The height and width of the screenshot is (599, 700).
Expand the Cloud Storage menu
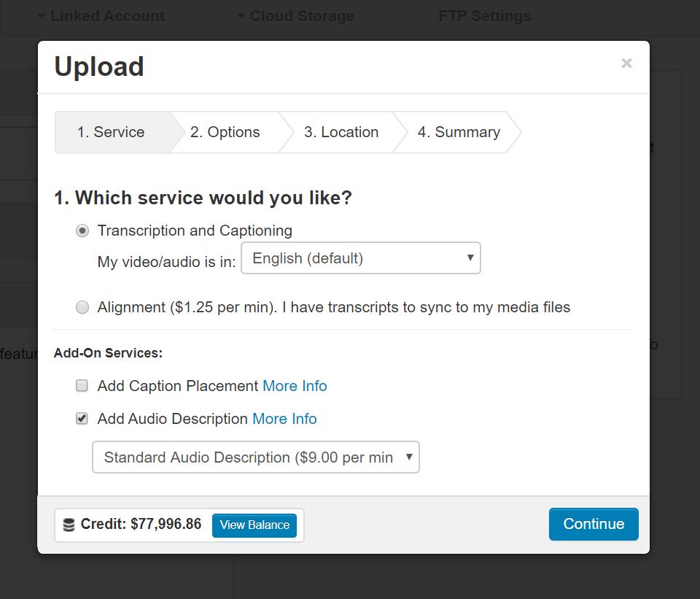295,16
